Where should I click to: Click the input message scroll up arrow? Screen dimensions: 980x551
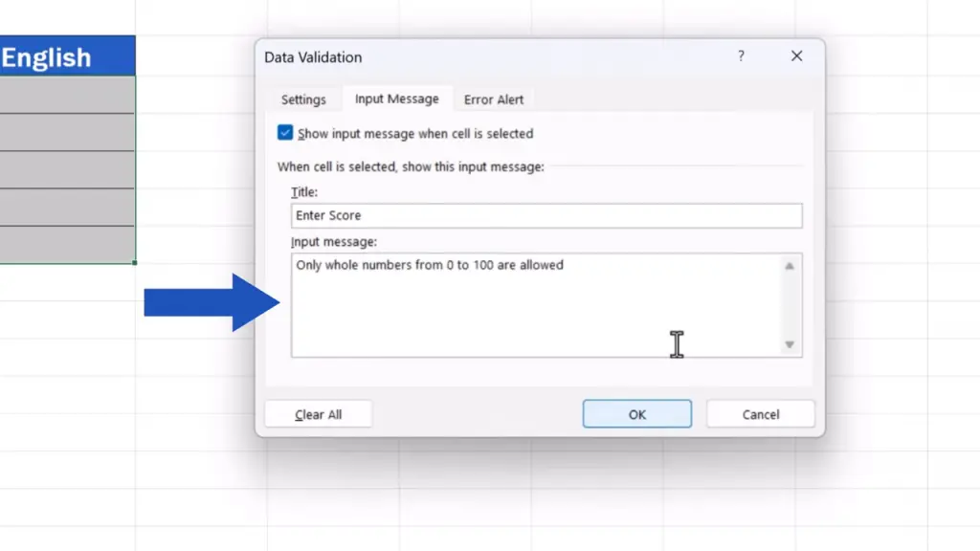790,267
